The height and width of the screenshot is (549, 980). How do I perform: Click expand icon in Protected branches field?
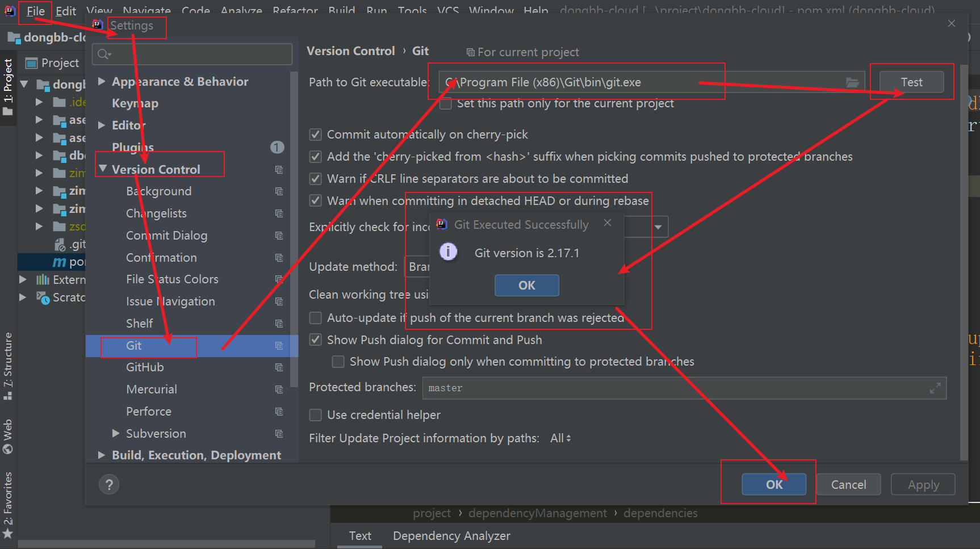(935, 388)
